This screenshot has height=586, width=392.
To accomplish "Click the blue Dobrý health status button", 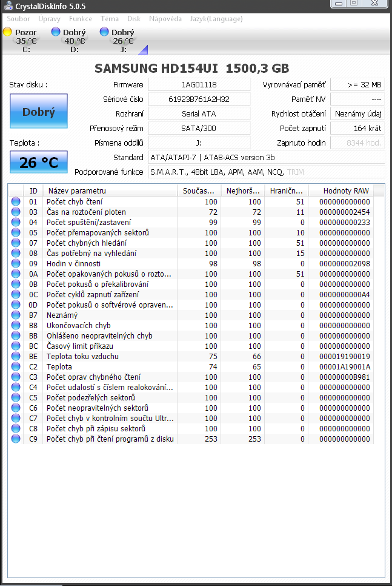I will click(39, 112).
